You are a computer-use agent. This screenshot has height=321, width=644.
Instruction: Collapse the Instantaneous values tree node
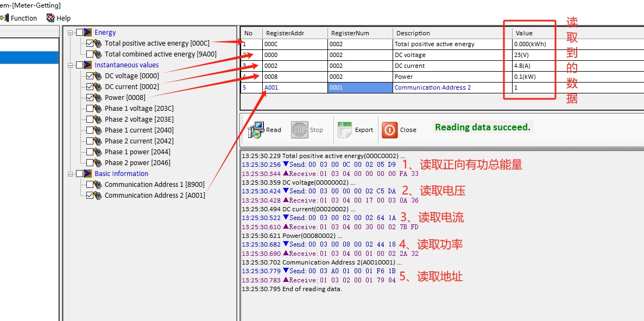pyautogui.click(x=70, y=65)
